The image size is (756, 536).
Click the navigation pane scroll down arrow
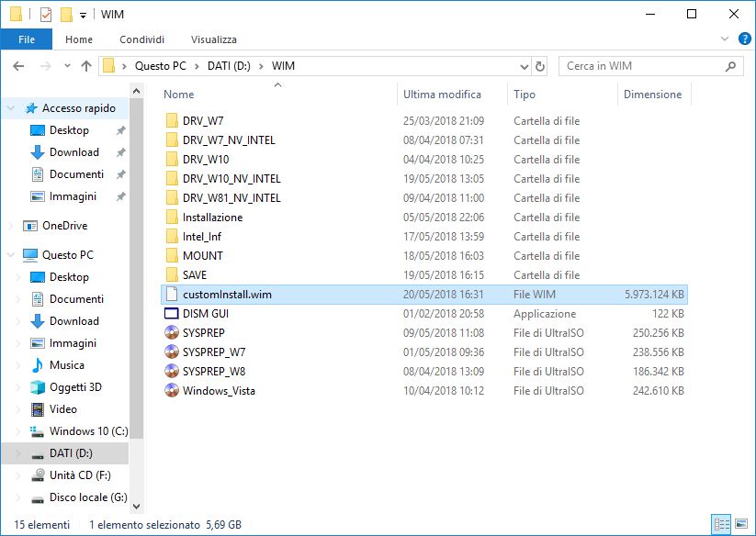(x=137, y=507)
